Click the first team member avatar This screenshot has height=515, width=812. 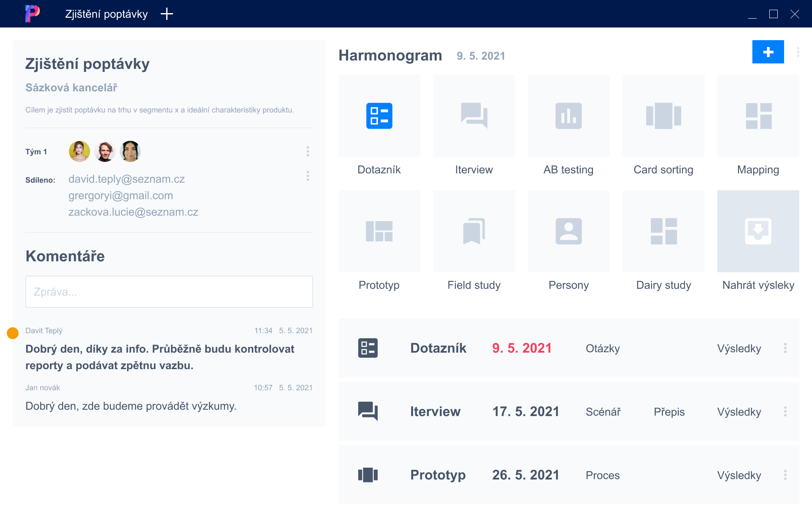[80, 151]
